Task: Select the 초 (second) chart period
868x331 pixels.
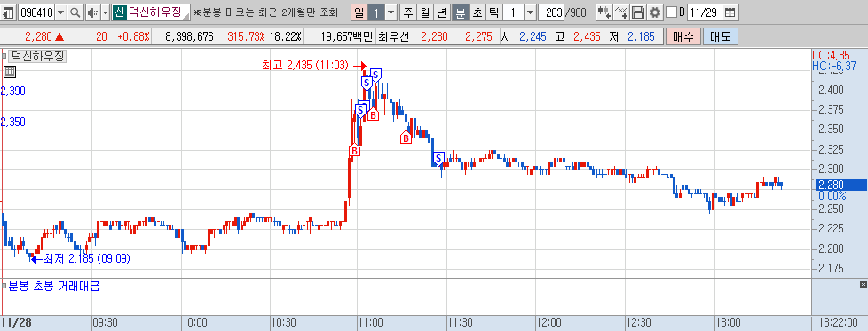Action: point(477,12)
